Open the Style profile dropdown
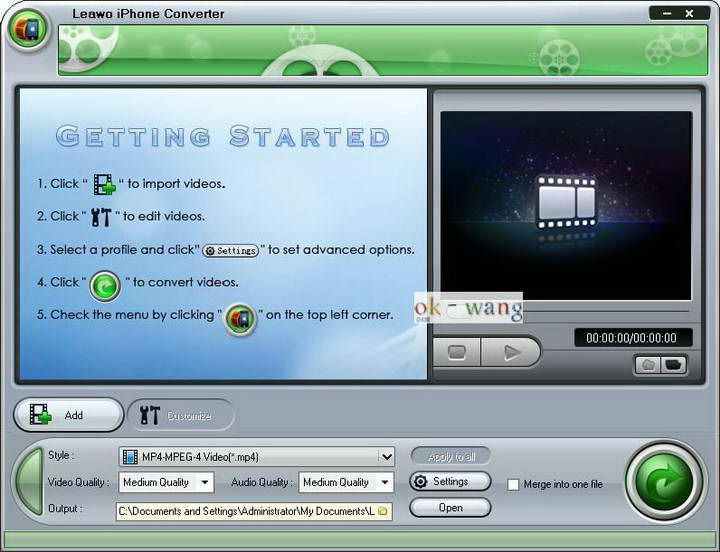The image size is (720, 552). (x=256, y=456)
